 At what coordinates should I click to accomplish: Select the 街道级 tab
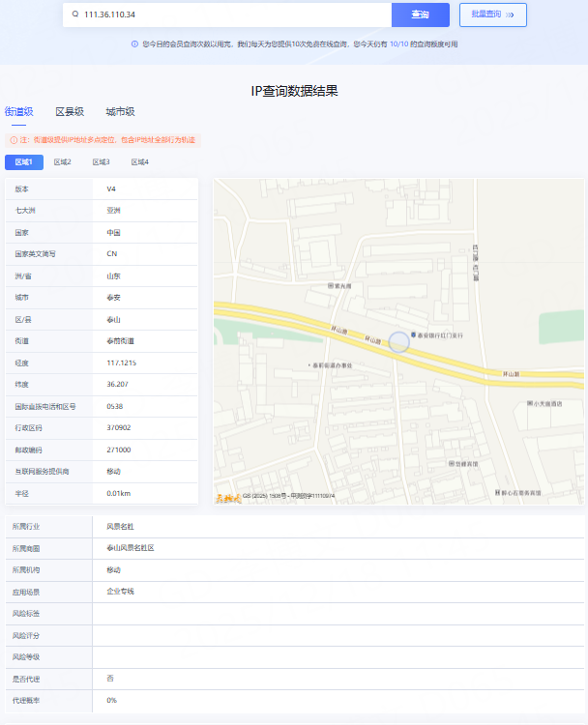pos(19,112)
